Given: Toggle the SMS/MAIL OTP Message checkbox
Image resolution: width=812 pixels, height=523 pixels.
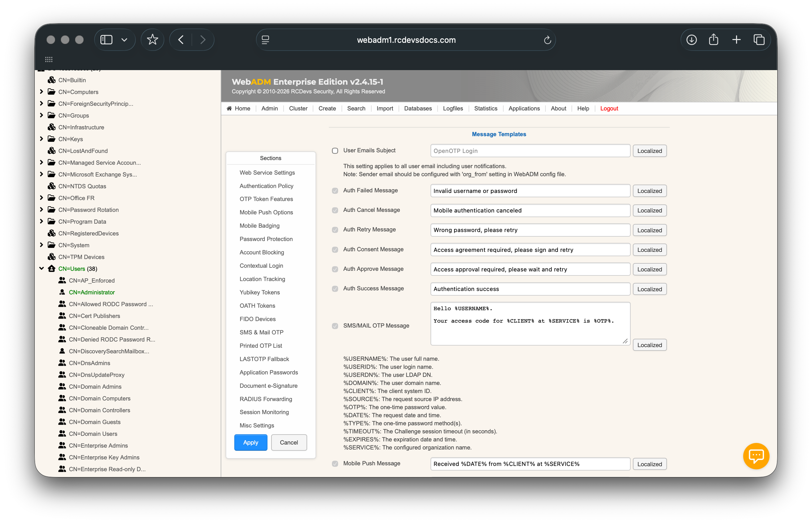Looking at the screenshot, I should (x=335, y=326).
